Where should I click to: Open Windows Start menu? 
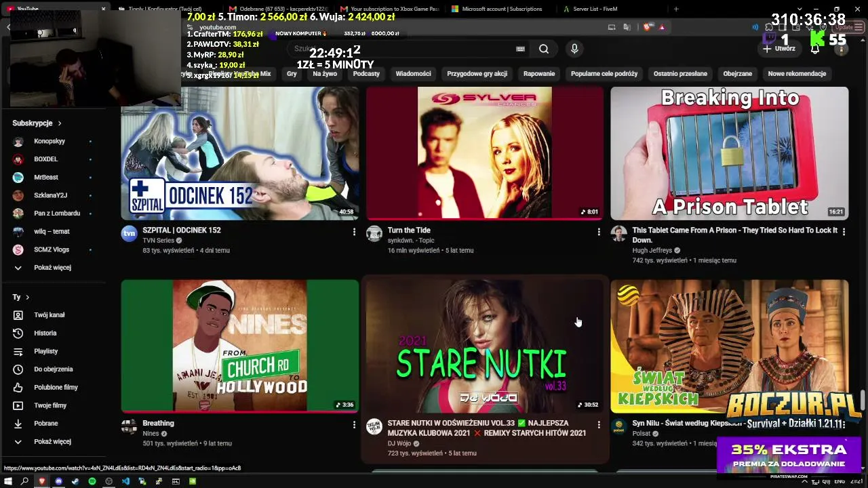(x=8, y=481)
